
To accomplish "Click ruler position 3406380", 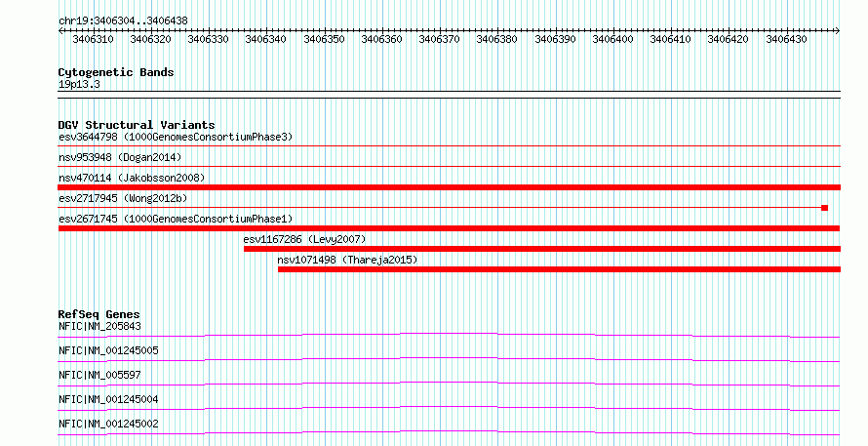I will point(496,39).
